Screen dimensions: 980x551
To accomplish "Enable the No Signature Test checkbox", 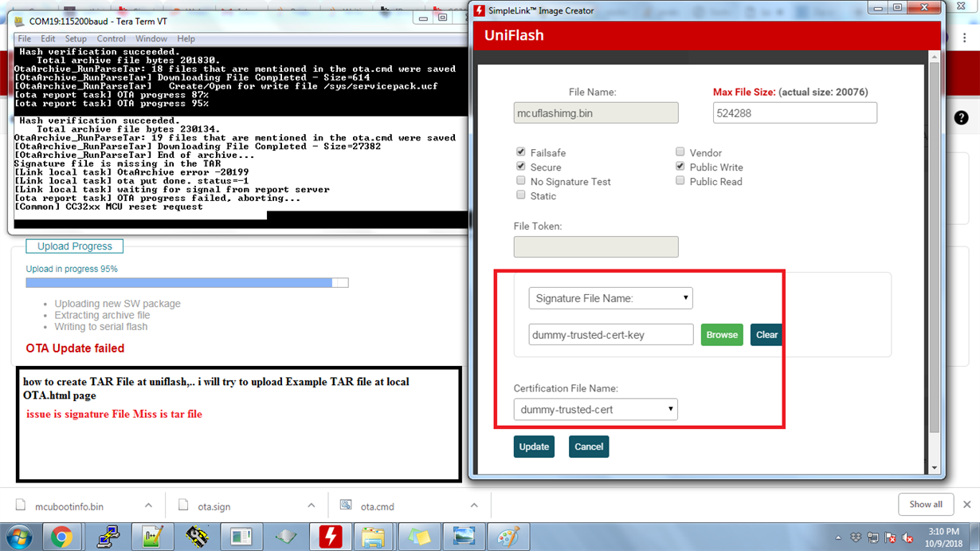I will 520,180.
